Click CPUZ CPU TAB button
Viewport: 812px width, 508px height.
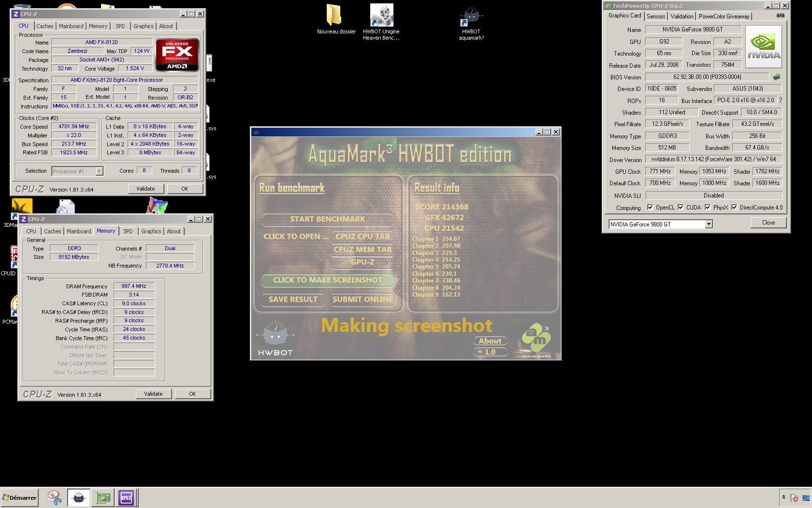pos(362,237)
